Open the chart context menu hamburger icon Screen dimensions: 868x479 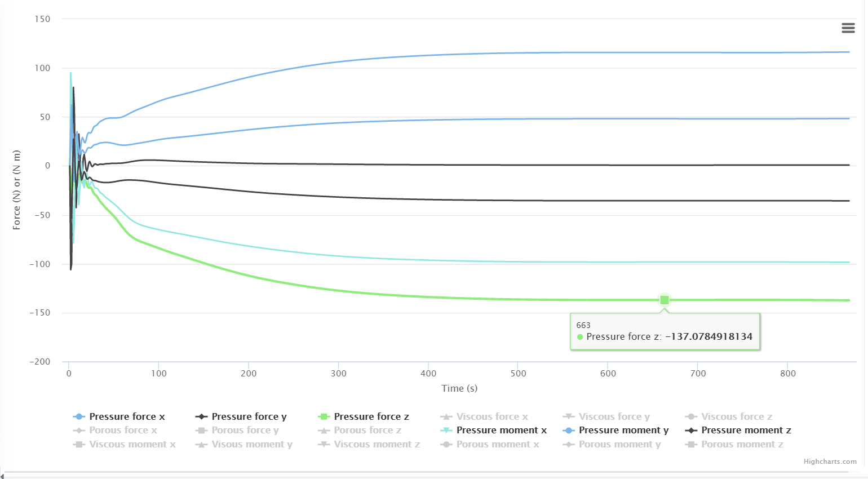click(x=848, y=28)
